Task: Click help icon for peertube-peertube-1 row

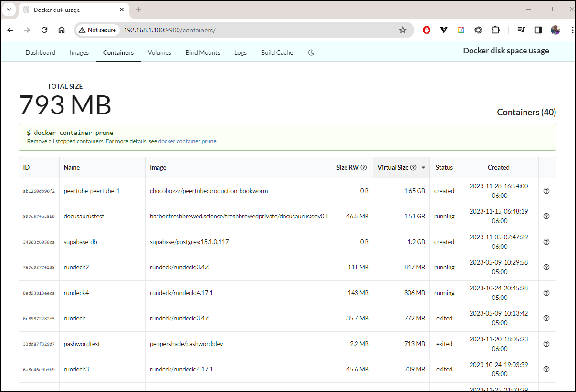Action: tap(547, 191)
